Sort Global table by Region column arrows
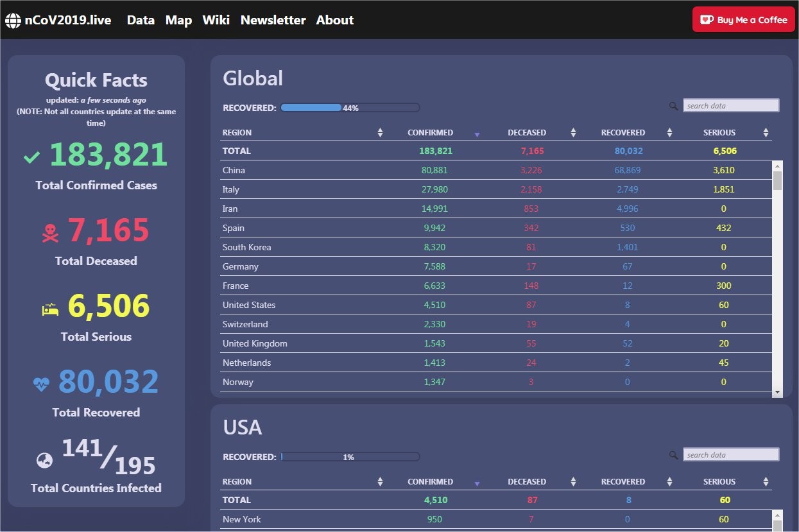The height and width of the screenshot is (532, 799). point(380,133)
